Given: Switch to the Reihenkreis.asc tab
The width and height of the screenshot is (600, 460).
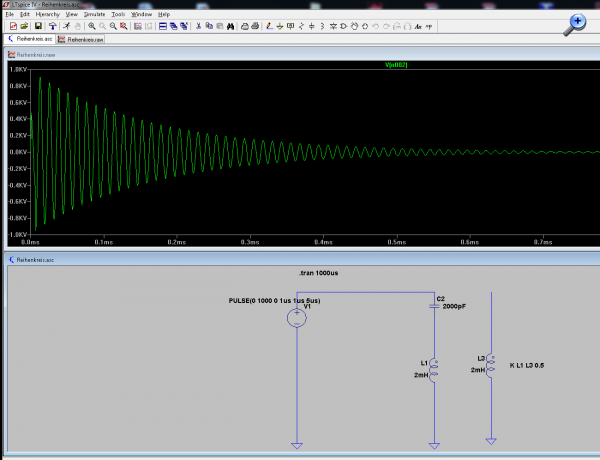Looking at the screenshot, I should [30, 39].
